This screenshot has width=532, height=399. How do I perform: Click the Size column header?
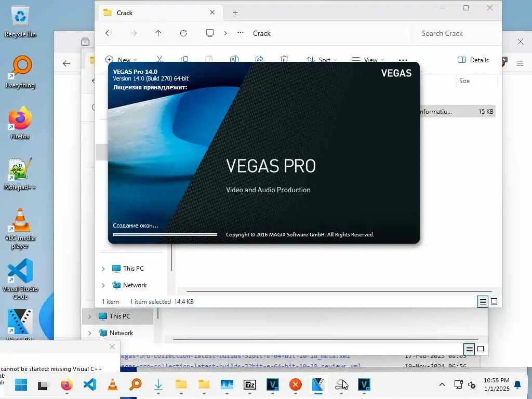coord(464,81)
